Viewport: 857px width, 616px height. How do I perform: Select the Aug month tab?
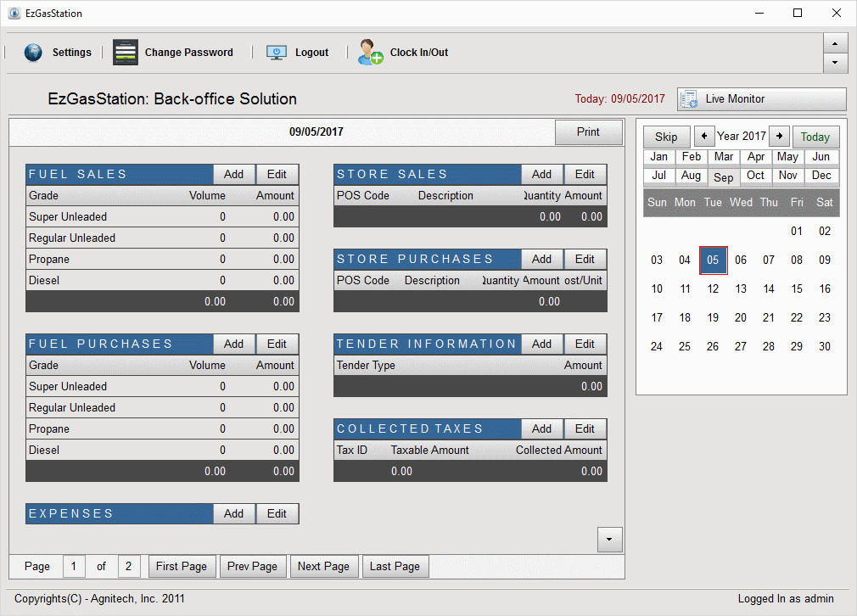pyautogui.click(x=692, y=176)
